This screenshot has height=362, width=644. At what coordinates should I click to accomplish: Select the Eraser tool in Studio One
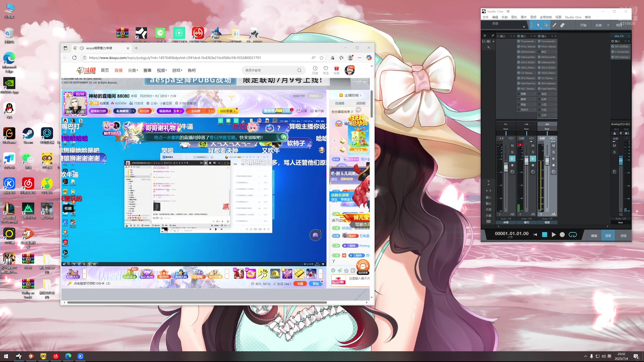click(562, 25)
